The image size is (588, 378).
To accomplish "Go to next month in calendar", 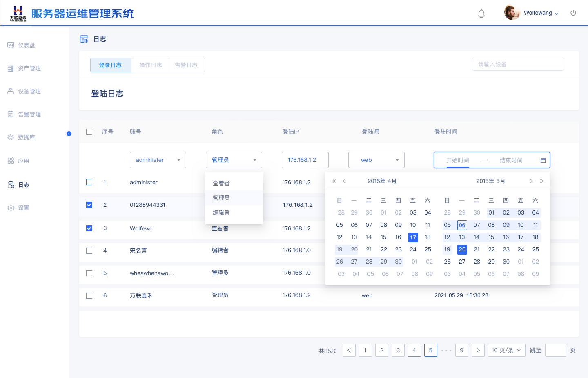I will coord(531,181).
